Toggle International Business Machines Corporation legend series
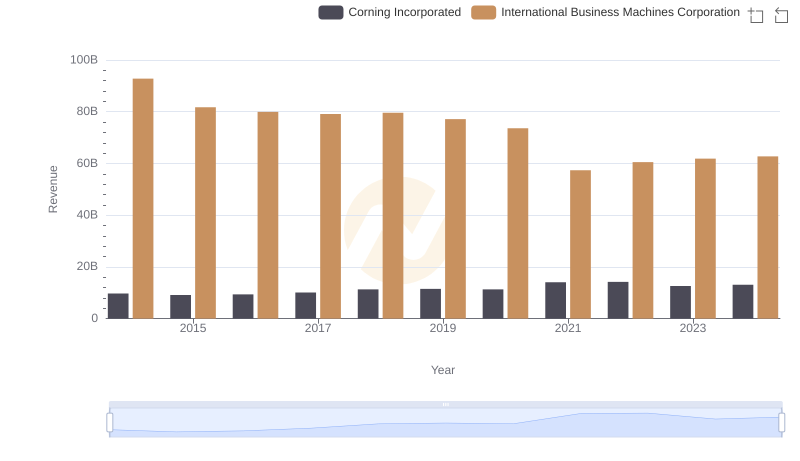 [x=605, y=12]
